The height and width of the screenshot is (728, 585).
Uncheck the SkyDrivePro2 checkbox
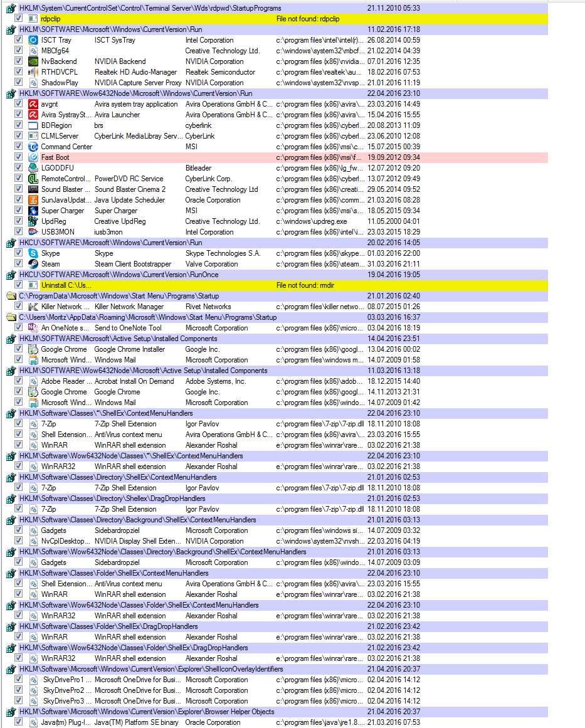[x=19, y=690]
